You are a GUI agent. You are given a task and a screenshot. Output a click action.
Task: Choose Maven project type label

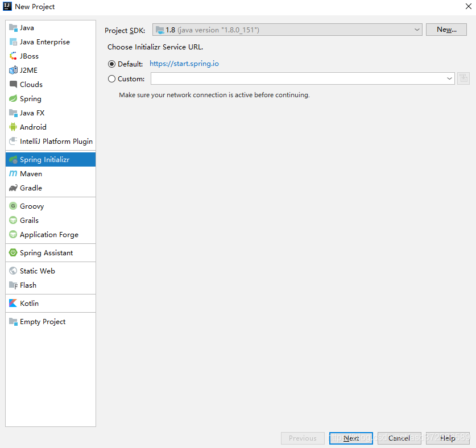[31, 173]
